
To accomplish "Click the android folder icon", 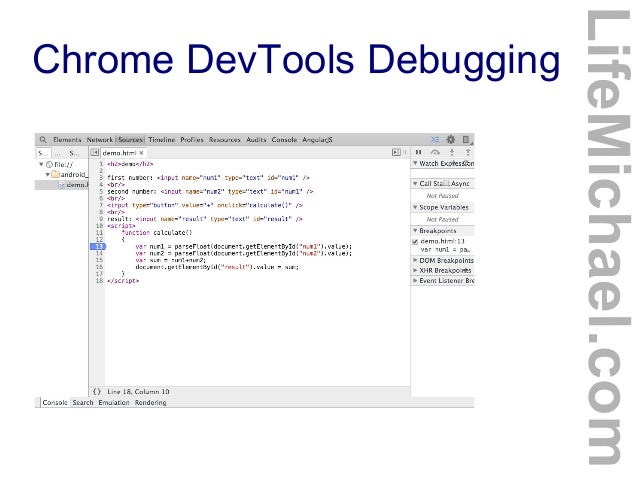I will tap(55, 175).
